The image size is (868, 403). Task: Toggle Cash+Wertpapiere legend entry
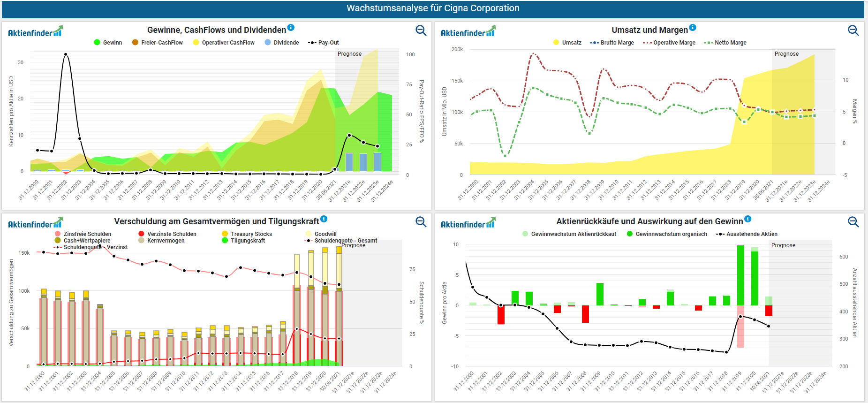point(83,241)
